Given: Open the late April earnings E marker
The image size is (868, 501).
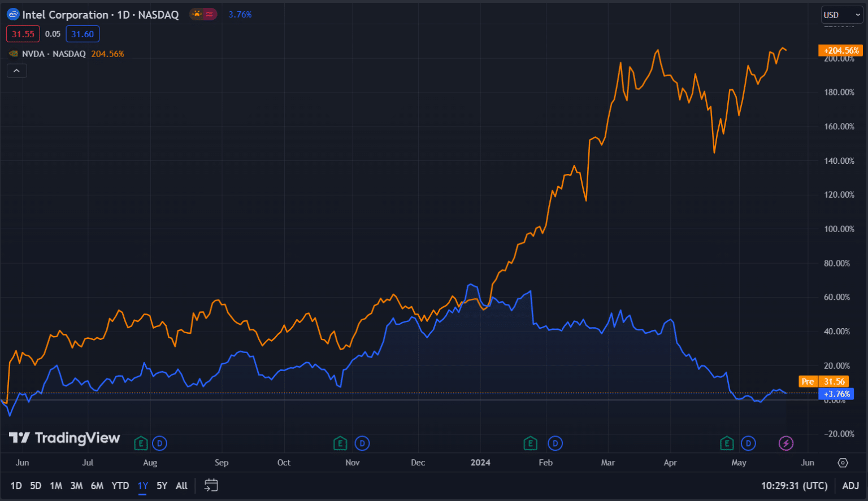Looking at the screenshot, I should pos(727,443).
